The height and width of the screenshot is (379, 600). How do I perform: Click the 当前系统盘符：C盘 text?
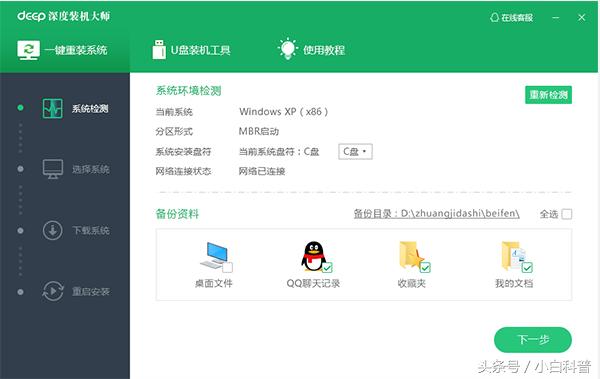pos(279,152)
